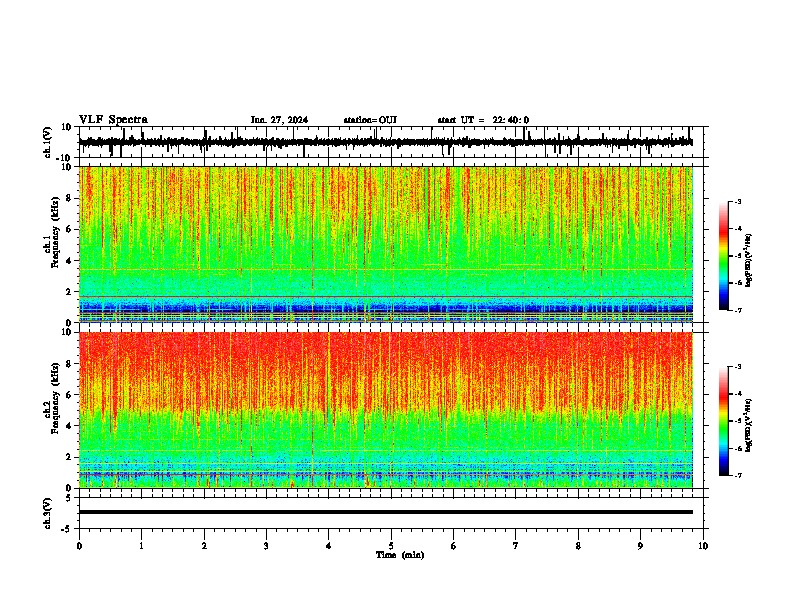Click the "4" kHz tick on ch.1 spectrogram axis
Screen dimensions: 792x612
(69, 261)
